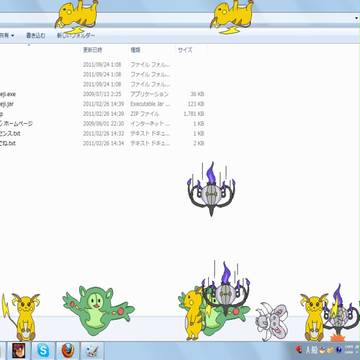The width and height of the screenshot is (360, 360).
Task: Sort by 更新日時 column header
Action: (x=93, y=50)
